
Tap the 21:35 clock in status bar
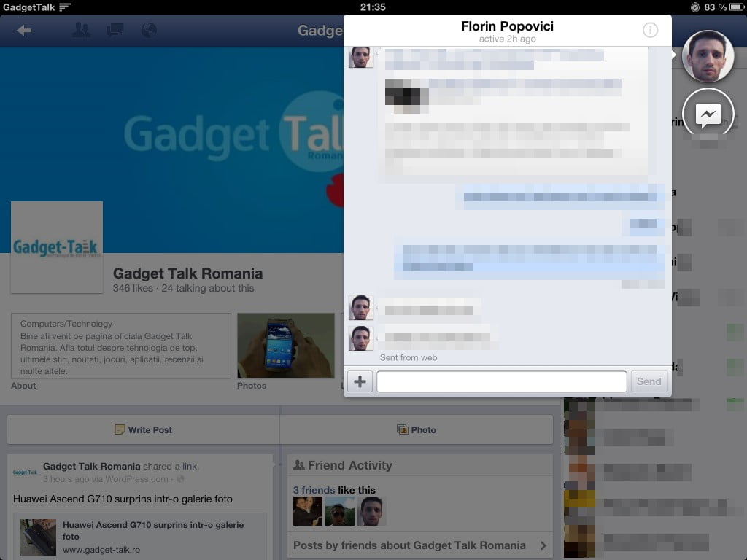coord(373,7)
